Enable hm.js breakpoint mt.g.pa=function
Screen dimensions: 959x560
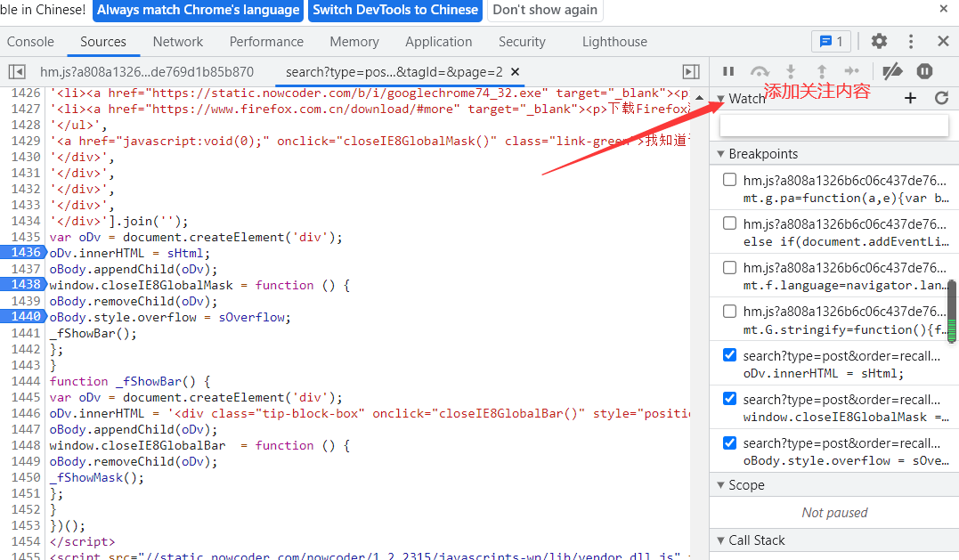click(729, 180)
